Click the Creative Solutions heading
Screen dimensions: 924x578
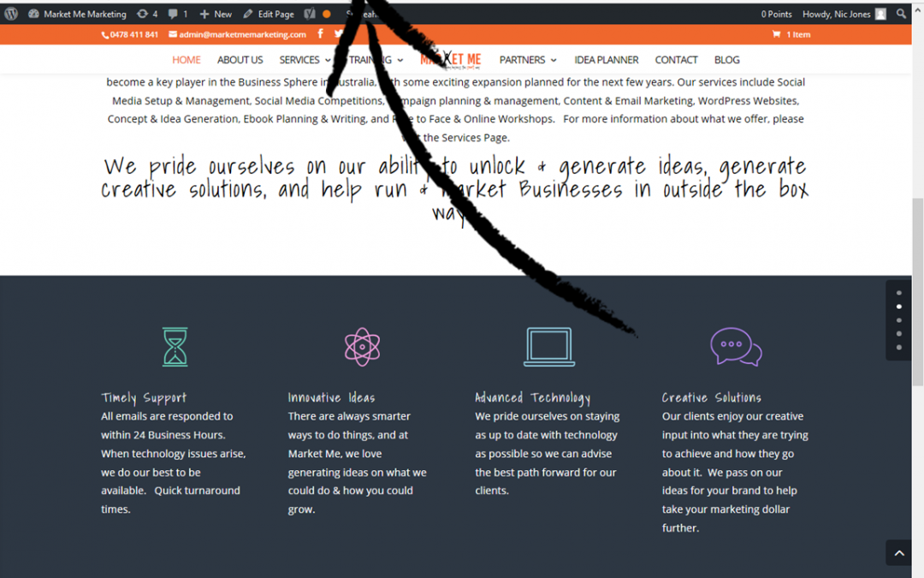click(x=711, y=397)
